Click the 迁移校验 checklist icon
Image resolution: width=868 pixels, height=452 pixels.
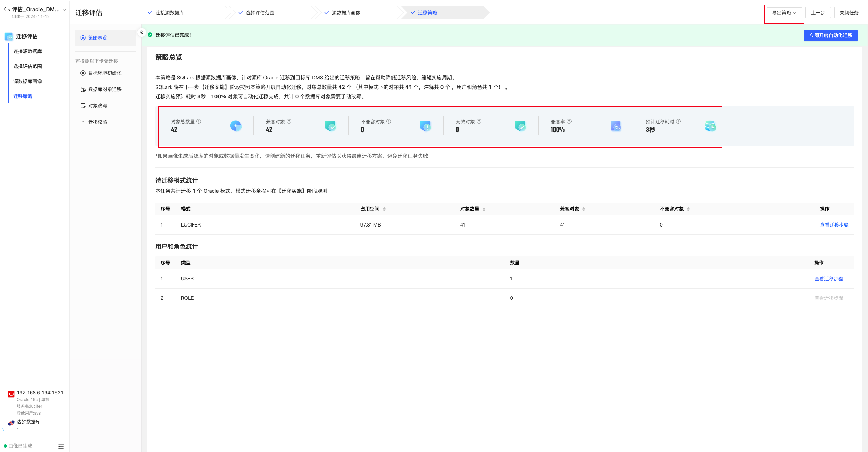click(x=83, y=122)
